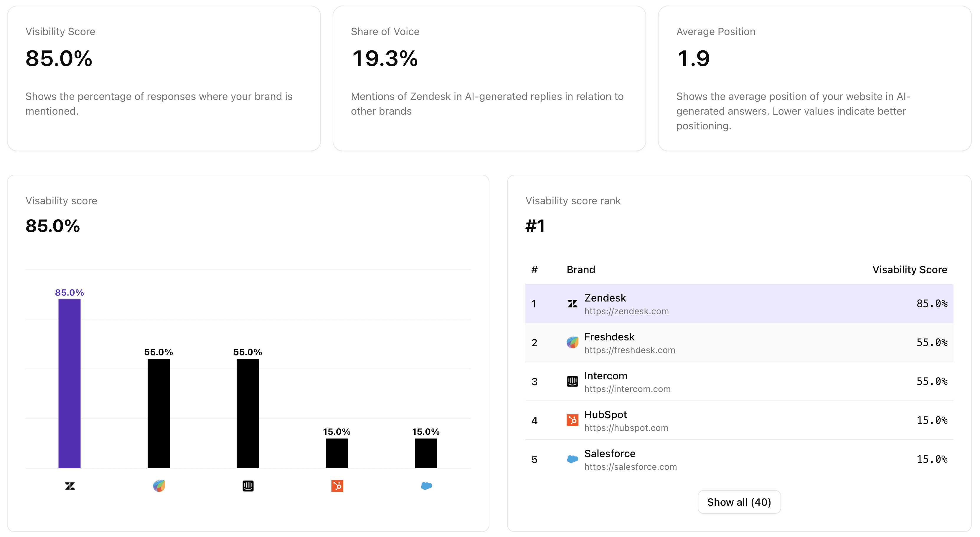The height and width of the screenshot is (537, 980).
Task: Open the https://intercom.com link
Action: pos(628,389)
